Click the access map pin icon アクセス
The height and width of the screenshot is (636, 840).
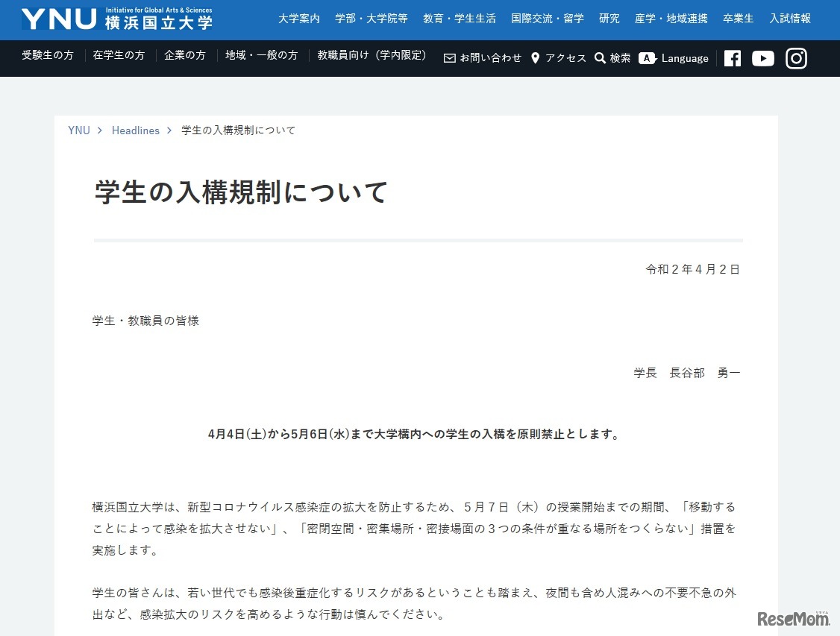pyautogui.click(x=535, y=58)
